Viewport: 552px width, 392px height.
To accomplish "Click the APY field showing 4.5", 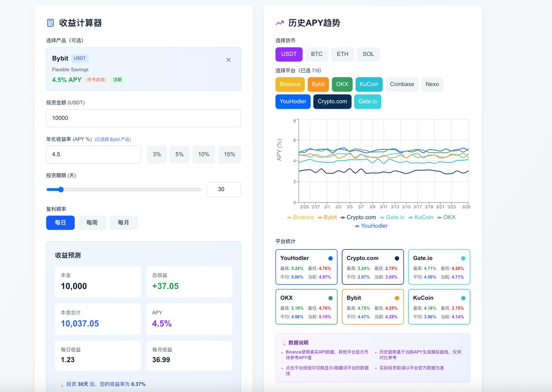I will click(x=94, y=155).
